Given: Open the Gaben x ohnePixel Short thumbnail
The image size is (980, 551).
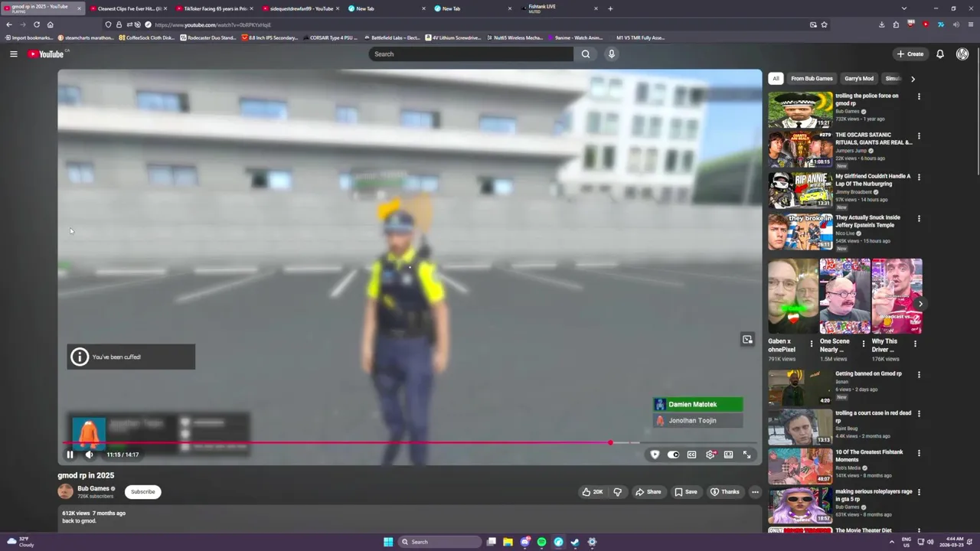Looking at the screenshot, I should click(792, 296).
